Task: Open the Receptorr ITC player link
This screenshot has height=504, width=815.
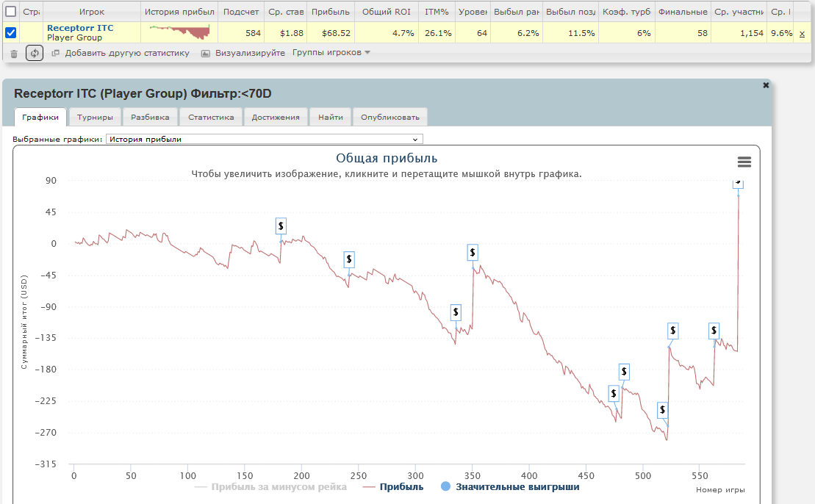Action: point(80,28)
